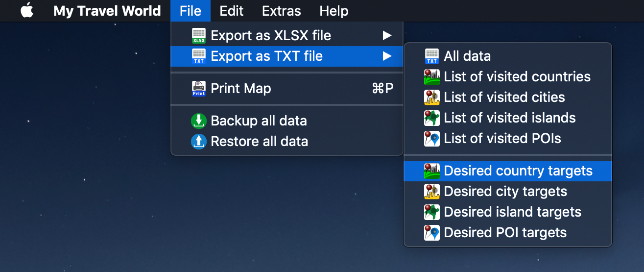Screen dimensions: 644x272
Task: Click the All data TXT icon
Action: (432, 56)
